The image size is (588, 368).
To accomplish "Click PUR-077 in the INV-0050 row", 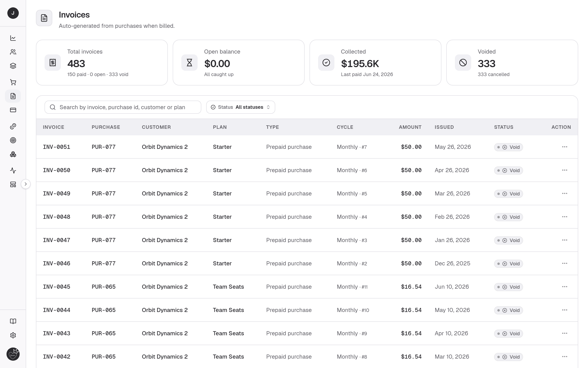I will 104,170.
